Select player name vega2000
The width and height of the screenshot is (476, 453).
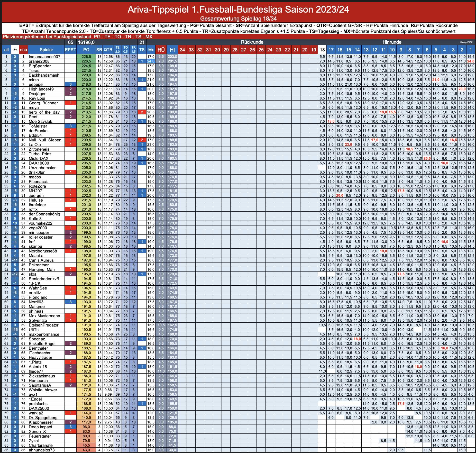click(38, 228)
